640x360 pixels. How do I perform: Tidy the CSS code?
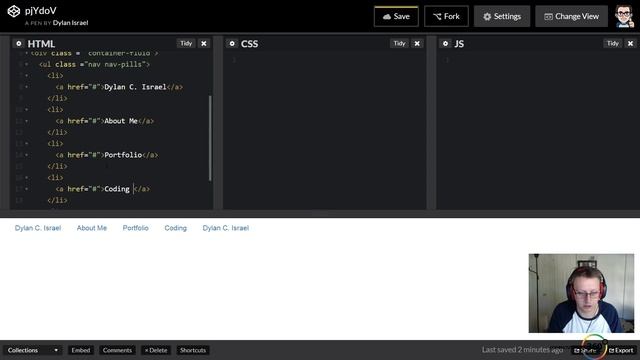pyautogui.click(x=399, y=43)
